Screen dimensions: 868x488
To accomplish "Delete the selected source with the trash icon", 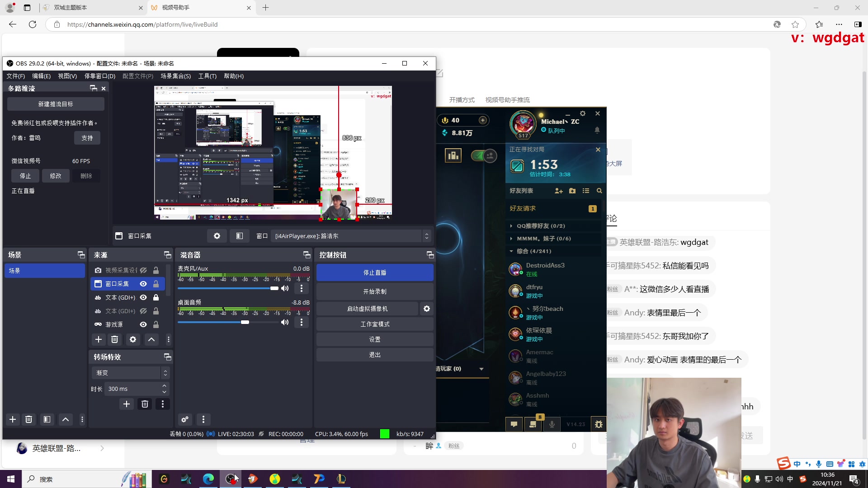I will (115, 339).
